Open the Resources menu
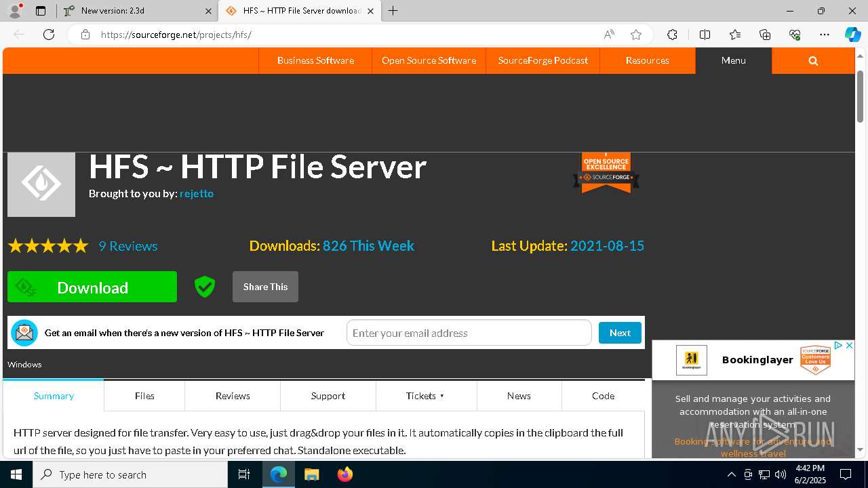The height and width of the screenshot is (488, 868). point(647,60)
